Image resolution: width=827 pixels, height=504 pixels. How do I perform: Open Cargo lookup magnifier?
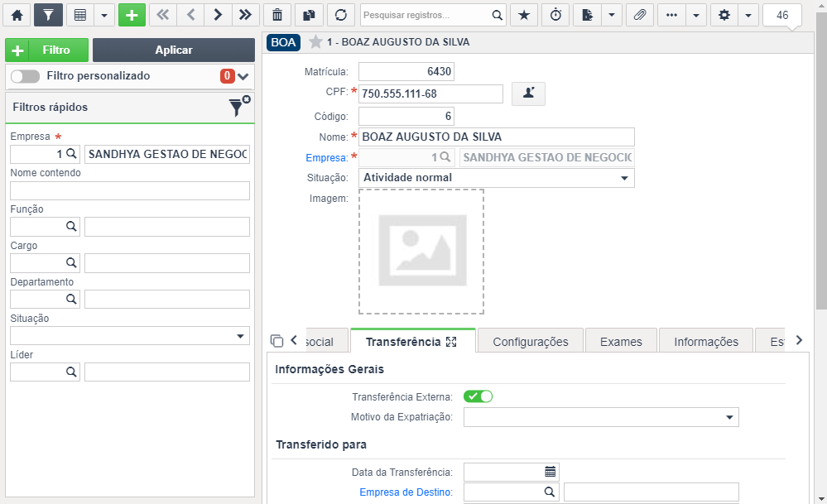click(71, 262)
